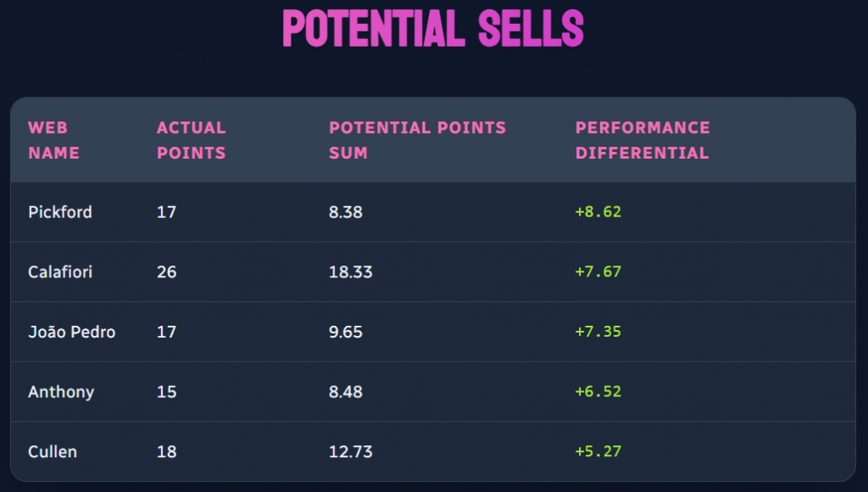Sort by Potential Points Sum header
Image resolution: width=868 pixels, height=492 pixels.
click(417, 140)
